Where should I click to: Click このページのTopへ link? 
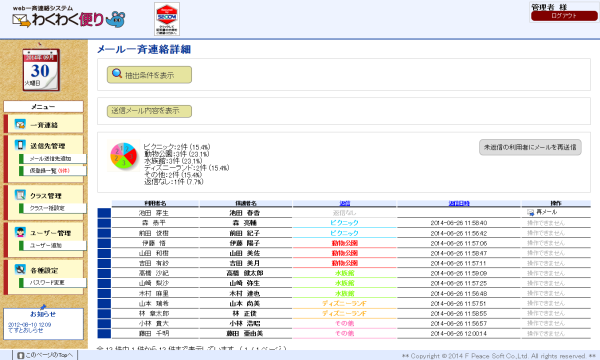tap(49, 355)
